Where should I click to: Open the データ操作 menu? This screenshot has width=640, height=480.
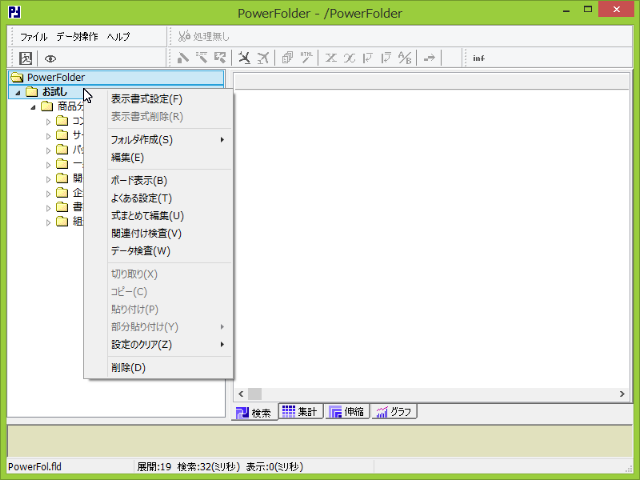point(77,37)
